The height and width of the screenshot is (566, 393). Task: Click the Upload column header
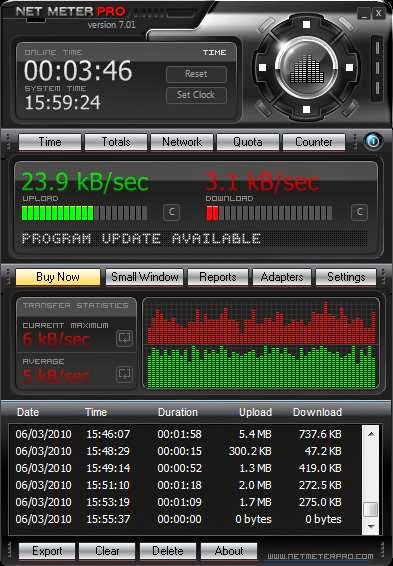pos(256,412)
